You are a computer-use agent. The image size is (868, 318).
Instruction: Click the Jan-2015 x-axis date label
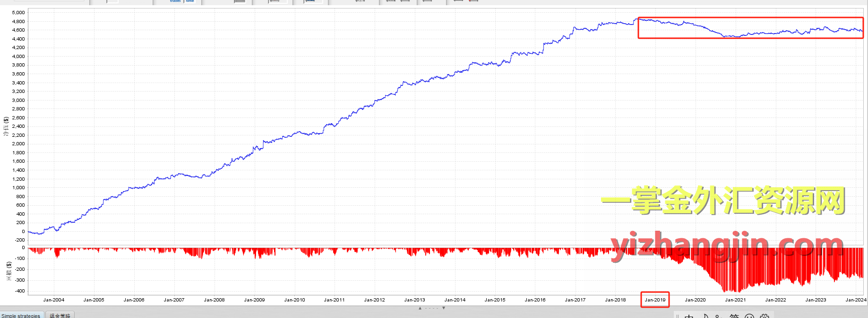coord(495,300)
